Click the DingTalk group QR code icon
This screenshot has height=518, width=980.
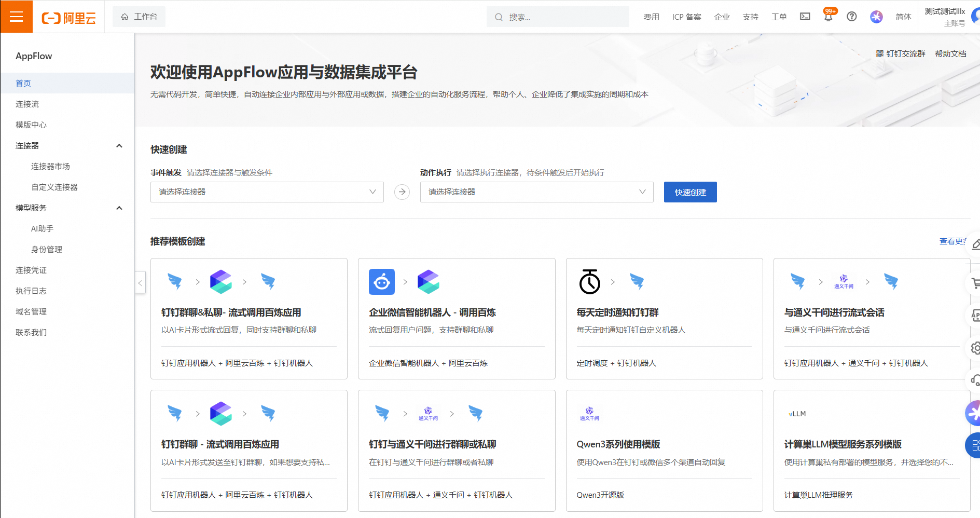(880, 54)
